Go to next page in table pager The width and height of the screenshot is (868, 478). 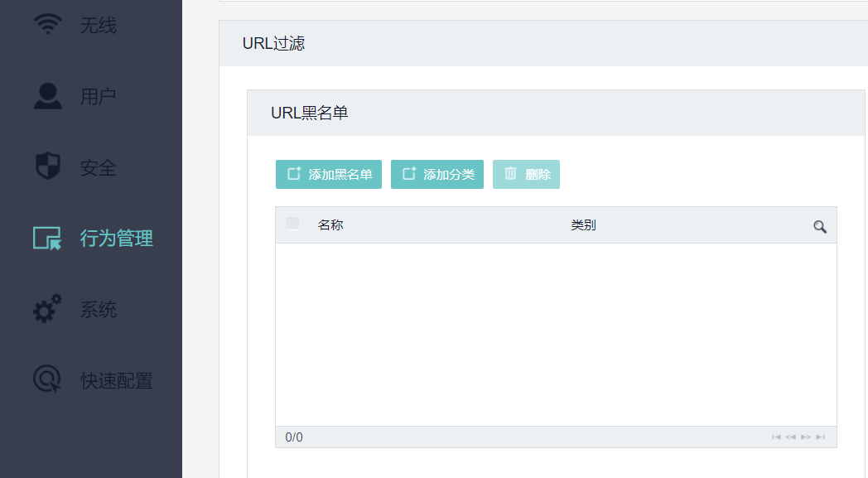pyautogui.click(x=806, y=437)
